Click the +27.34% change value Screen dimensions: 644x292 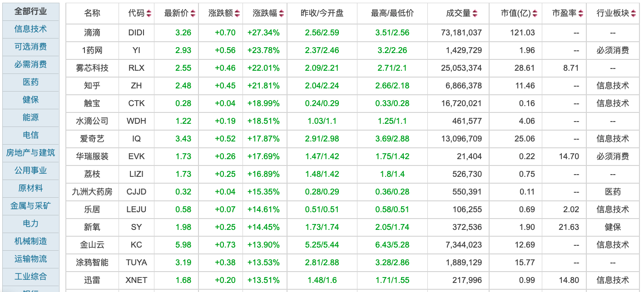coord(263,33)
